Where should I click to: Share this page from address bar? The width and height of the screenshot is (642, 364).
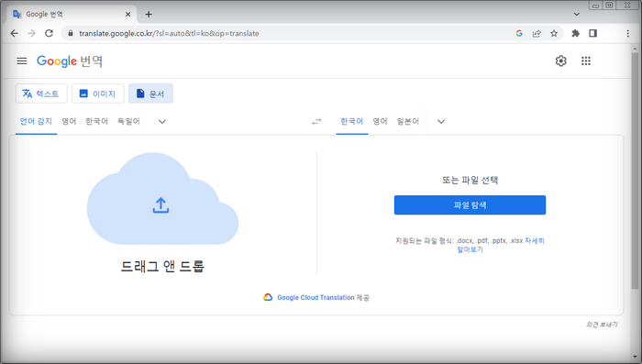click(537, 33)
